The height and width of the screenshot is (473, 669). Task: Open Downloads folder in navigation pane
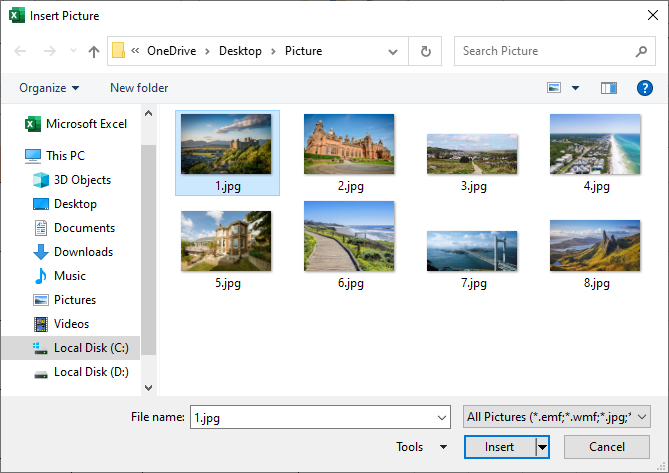pyautogui.click(x=83, y=252)
